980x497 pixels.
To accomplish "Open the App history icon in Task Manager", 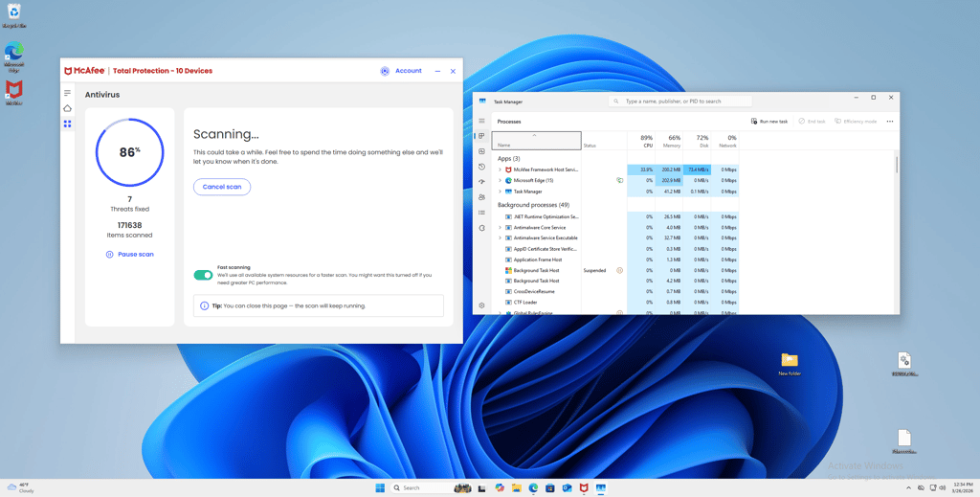I will click(x=482, y=167).
